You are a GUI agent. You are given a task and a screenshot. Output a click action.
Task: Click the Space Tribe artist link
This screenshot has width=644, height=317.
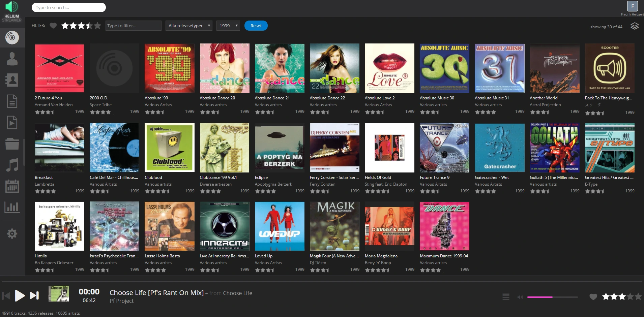[100, 105]
